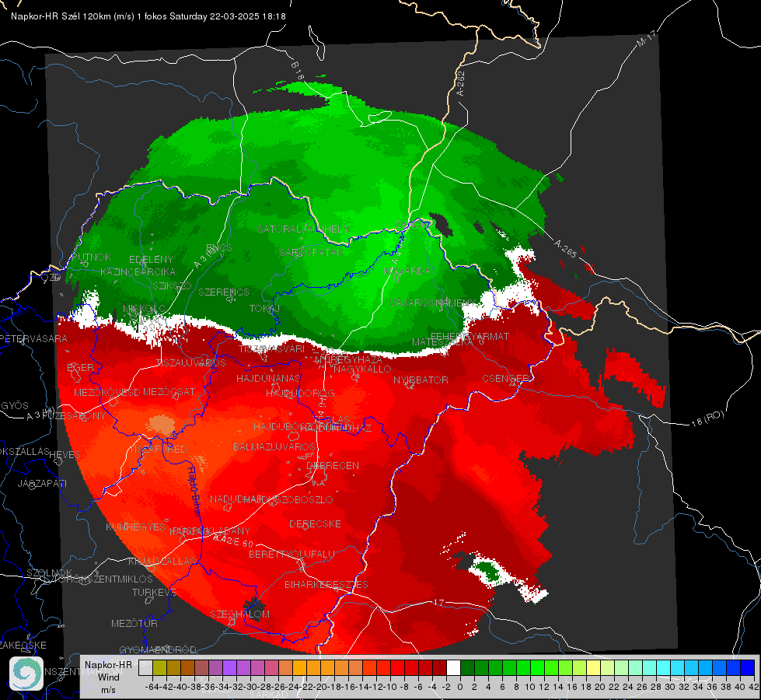
Task: Click the CSENGER label
Action: (505, 379)
